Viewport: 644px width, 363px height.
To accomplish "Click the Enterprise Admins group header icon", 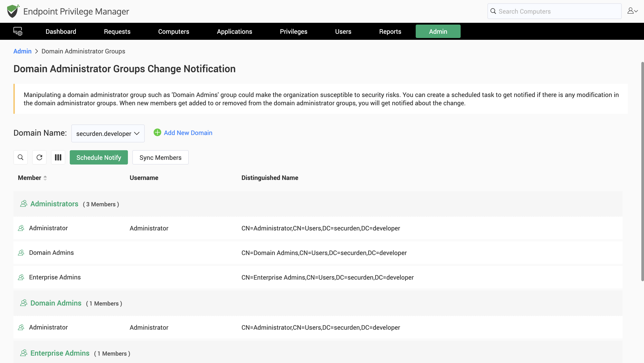I will point(23,353).
